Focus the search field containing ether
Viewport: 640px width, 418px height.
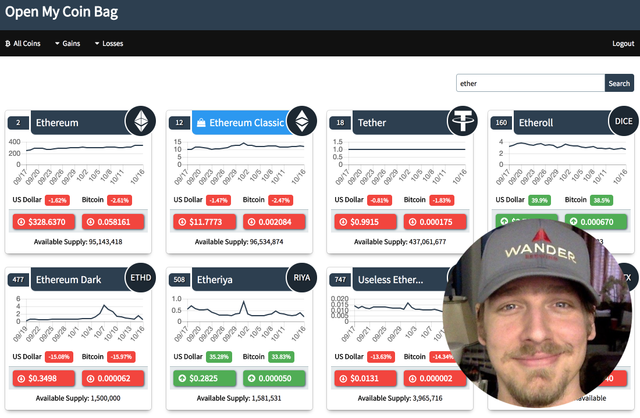530,83
